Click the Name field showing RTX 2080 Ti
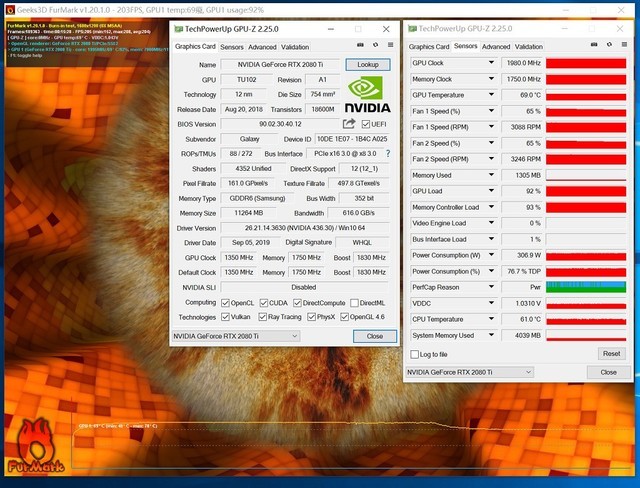Image resolution: width=640 pixels, height=488 pixels. click(280, 64)
